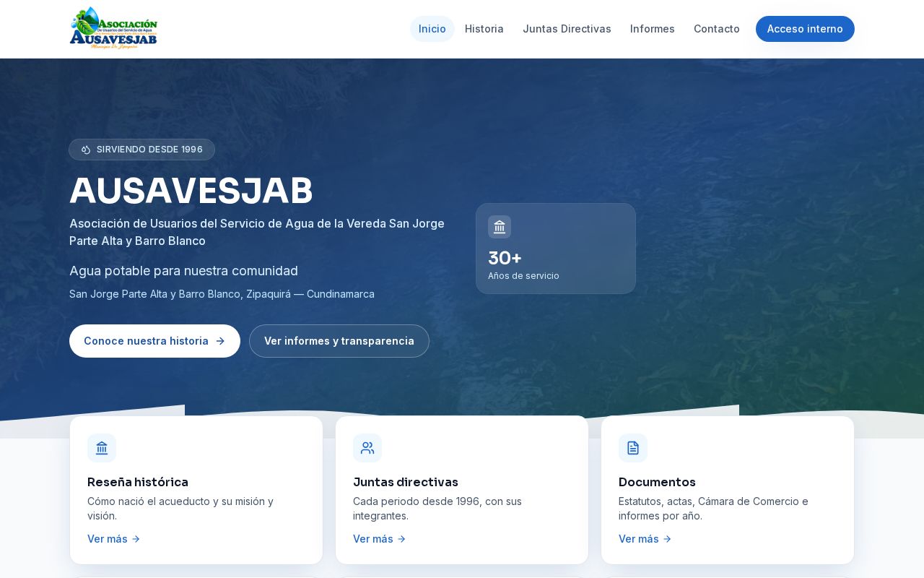The image size is (924, 578).
Task: Click the 'Asociación de Usuarios del Servicio' subtitle
Action: tap(257, 232)
